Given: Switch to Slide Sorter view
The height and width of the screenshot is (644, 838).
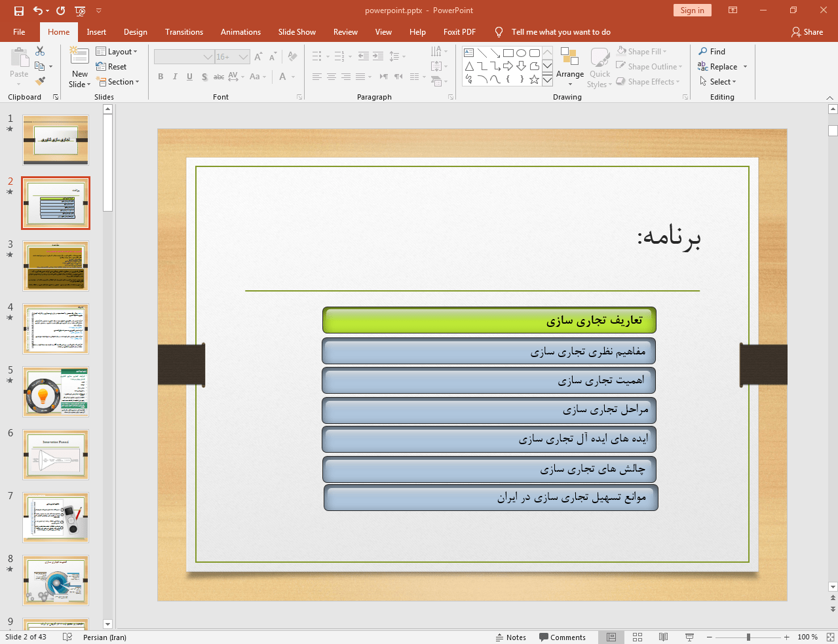Looking at the screenshot, I should click(638, 637).
